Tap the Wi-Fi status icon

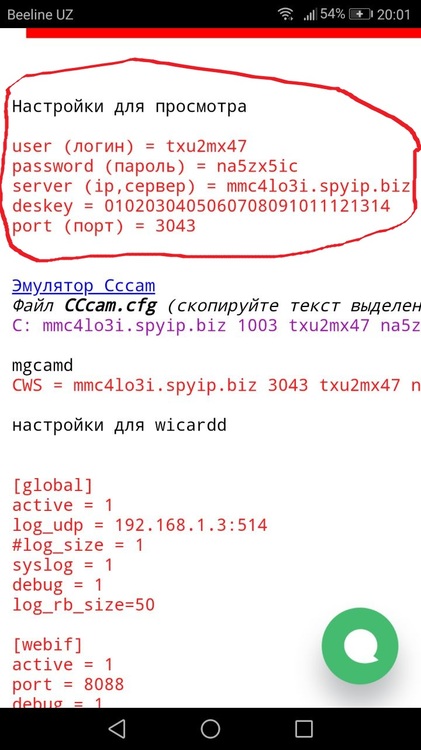tap(286, 15)
